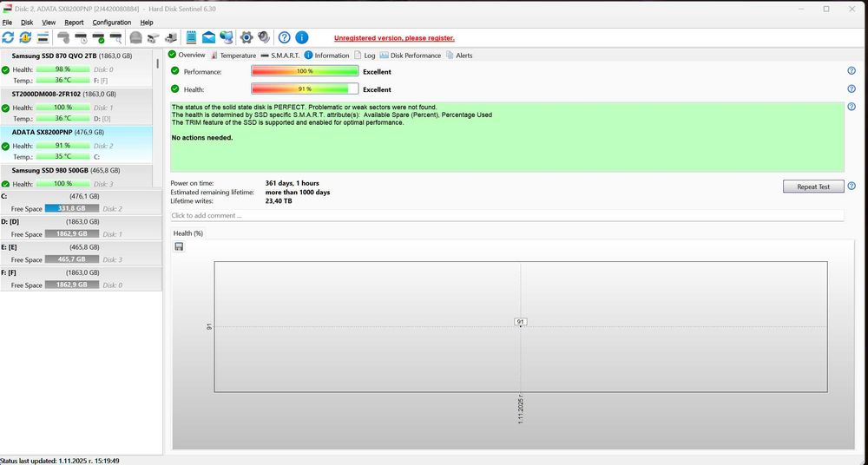
Task: Click the disk with green checkmark icon
Action: pos(99,37)
